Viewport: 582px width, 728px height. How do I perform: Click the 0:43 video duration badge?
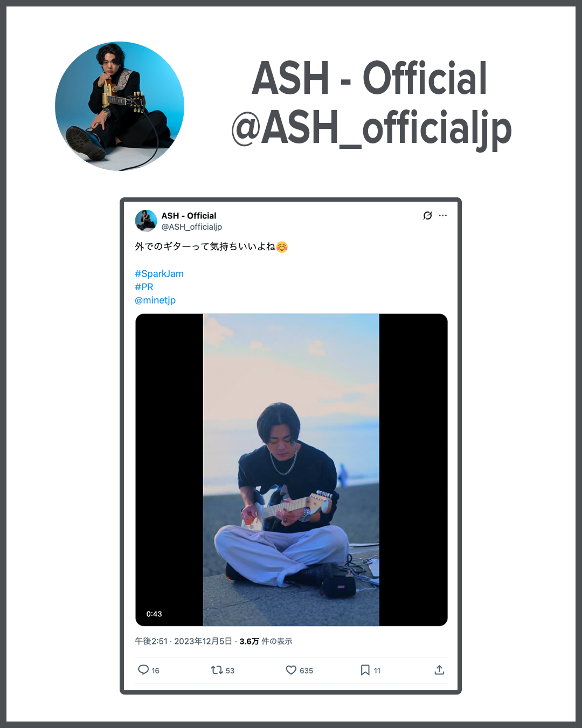pos(154,614)
